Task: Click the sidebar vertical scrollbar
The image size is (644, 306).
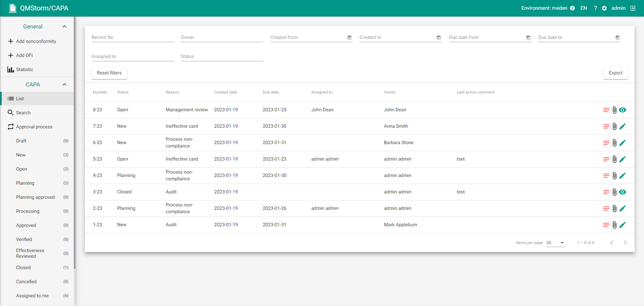Action: coord(75,143)
